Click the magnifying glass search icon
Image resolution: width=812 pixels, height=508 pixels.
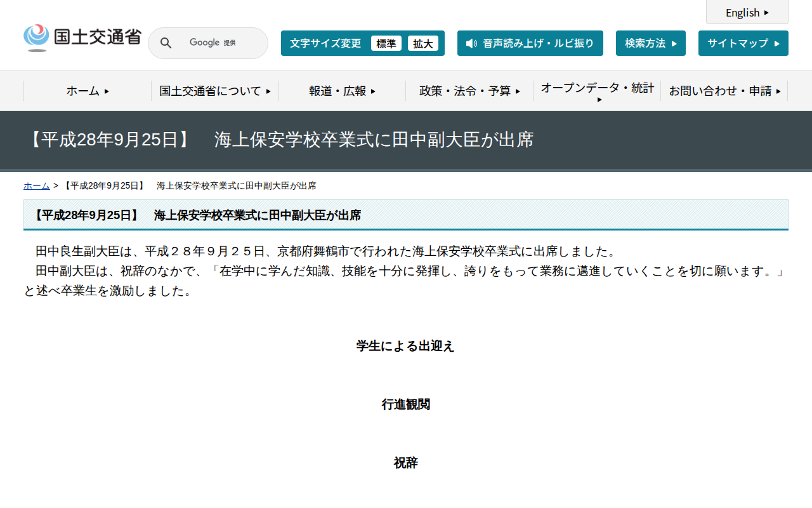[x=166, y=43]
